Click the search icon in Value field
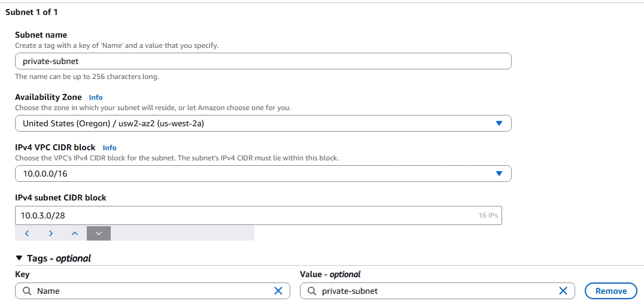This screenshot has width=644, height=304. point(312,291)
